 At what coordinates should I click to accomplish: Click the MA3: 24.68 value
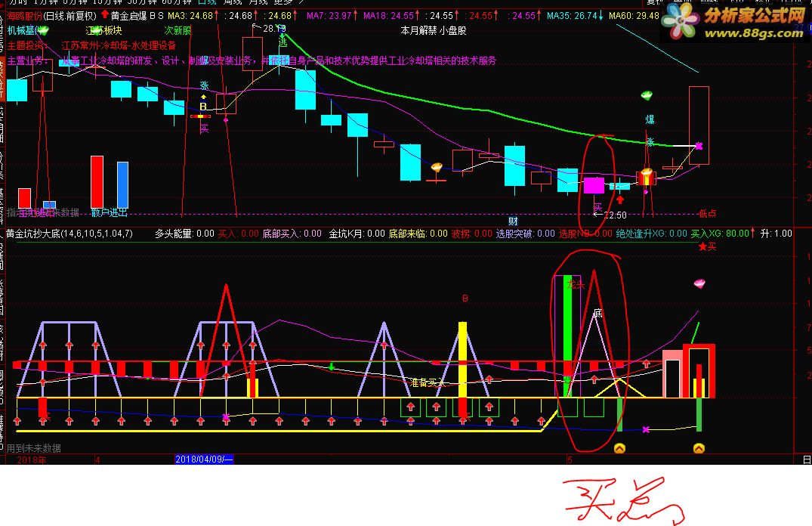click(190, 16)
